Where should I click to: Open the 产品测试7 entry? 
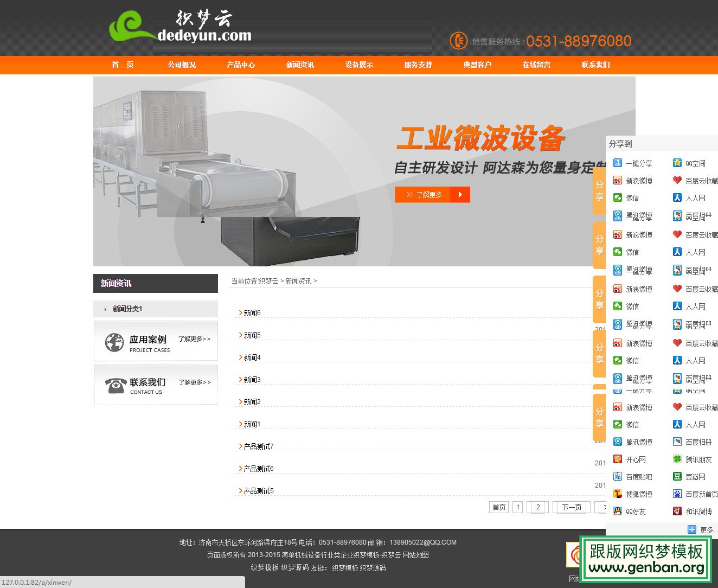259,446
